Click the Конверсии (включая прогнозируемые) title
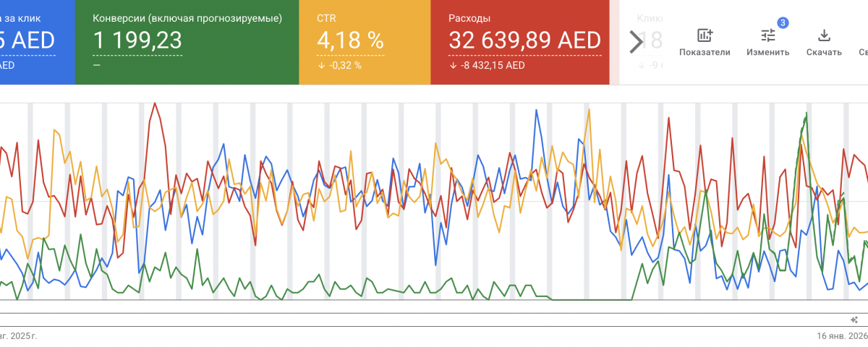This screenshot has height=347, width=868. [187, 18]
